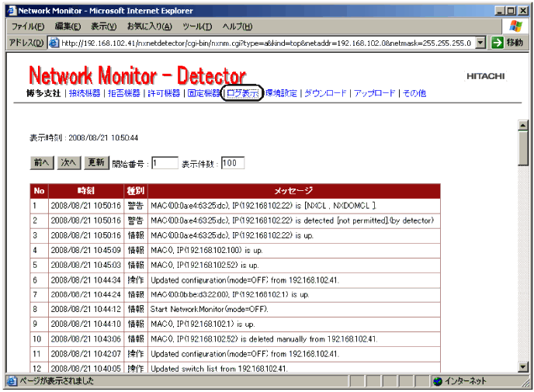
Task: Open the 編集(E) menu
Action: [68, 26]
